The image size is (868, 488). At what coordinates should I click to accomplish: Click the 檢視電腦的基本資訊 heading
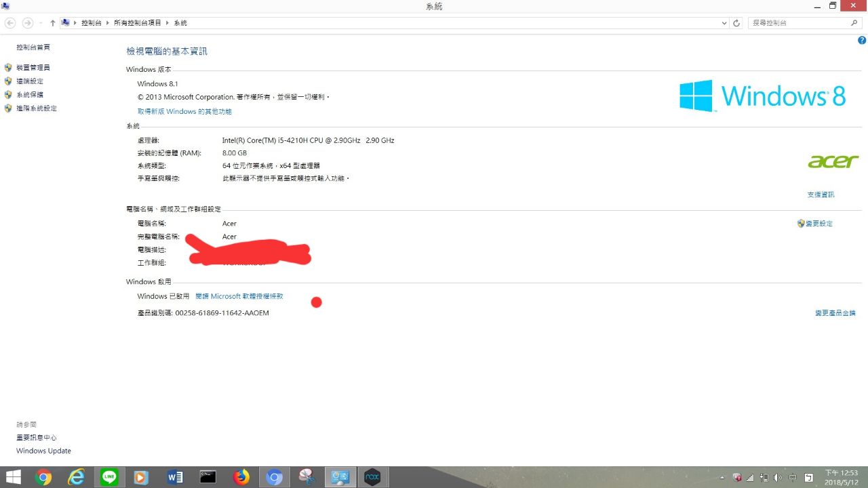tap(167, 52)
